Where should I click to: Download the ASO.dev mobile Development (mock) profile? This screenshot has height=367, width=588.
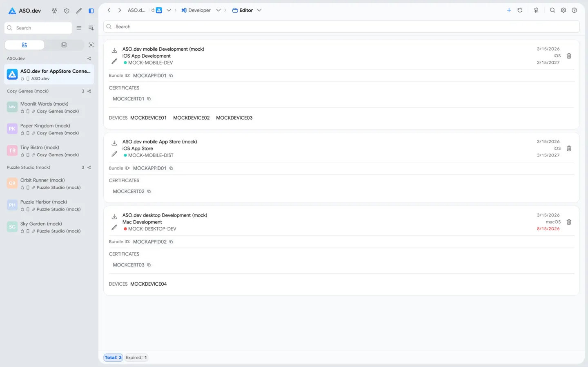(114, 50)
